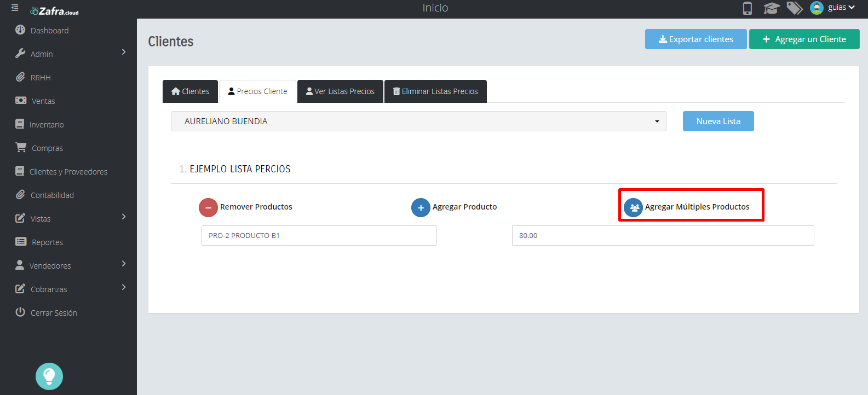Click the Agregar Producto label
The image size is (868, 395).
(465, 207)
